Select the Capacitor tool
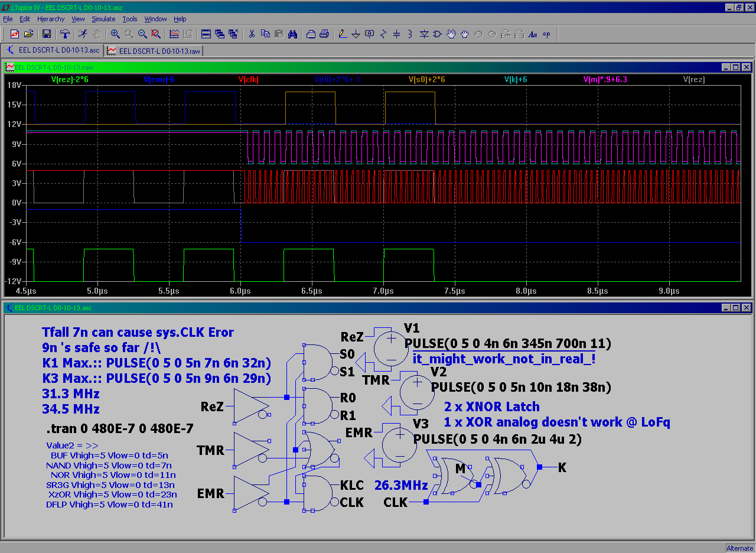Screen dimensions: 756x553 [396, 34]
